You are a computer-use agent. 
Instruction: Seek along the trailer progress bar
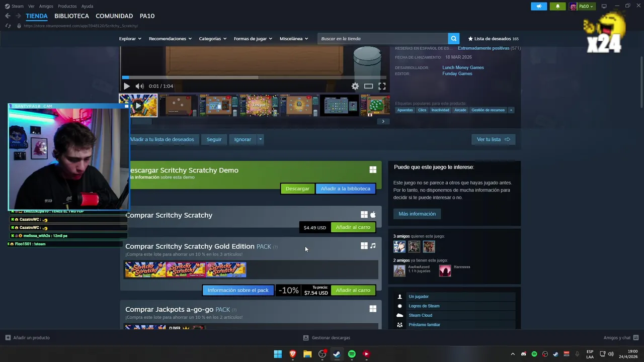[254, 77]
